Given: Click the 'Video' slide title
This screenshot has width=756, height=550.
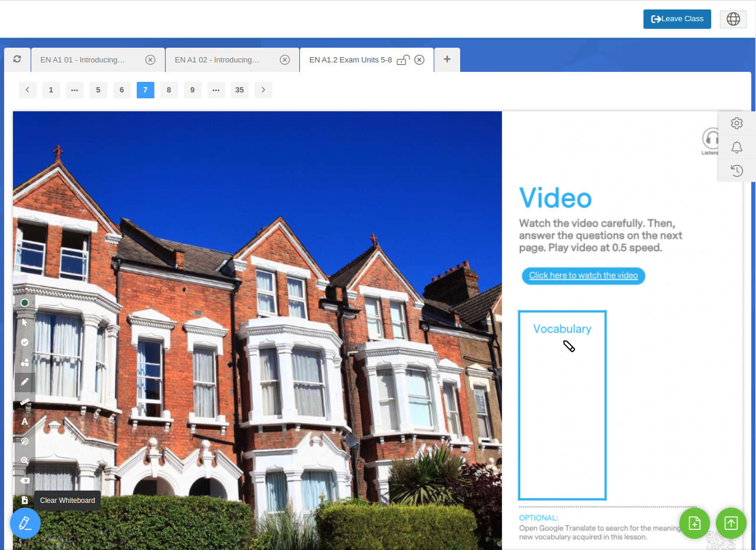Looking at the screenshot, I should coord(556,198).
